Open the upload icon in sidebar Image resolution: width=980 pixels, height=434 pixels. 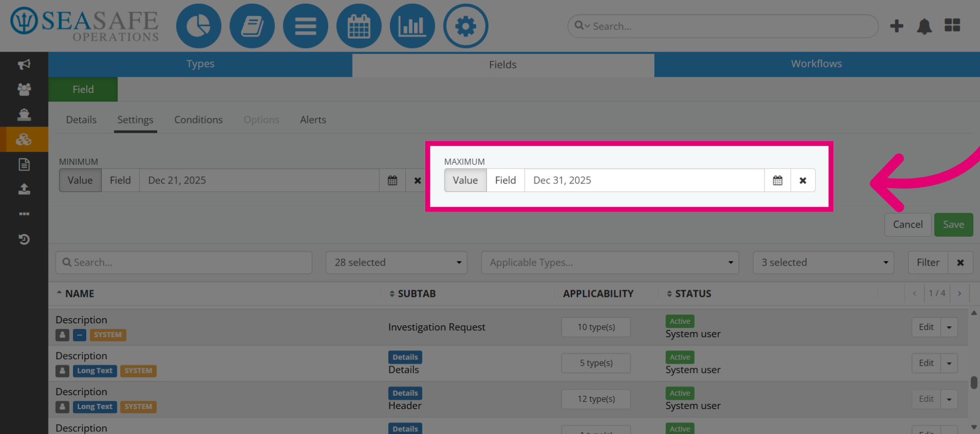coord(24,189)
